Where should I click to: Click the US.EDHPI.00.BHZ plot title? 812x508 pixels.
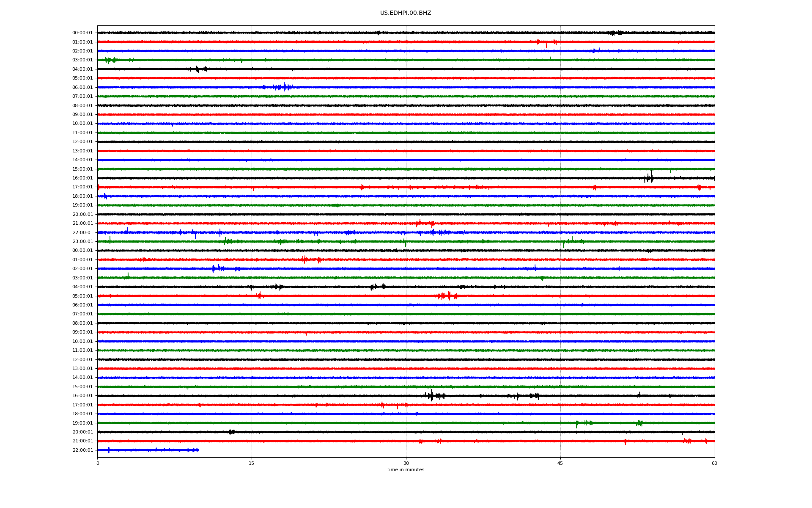pyautogui.click(x=405, y=13)
